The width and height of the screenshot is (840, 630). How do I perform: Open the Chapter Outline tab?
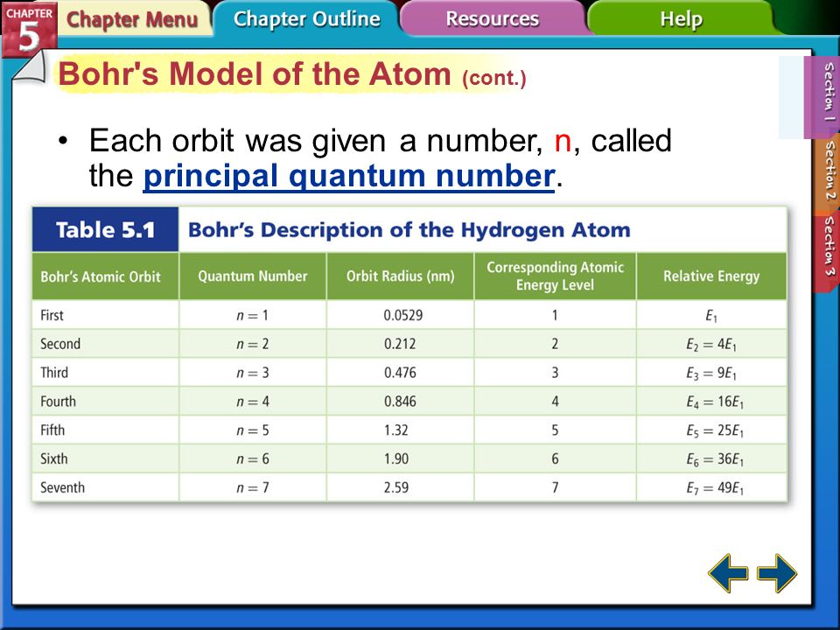click(x=307, y=18)
